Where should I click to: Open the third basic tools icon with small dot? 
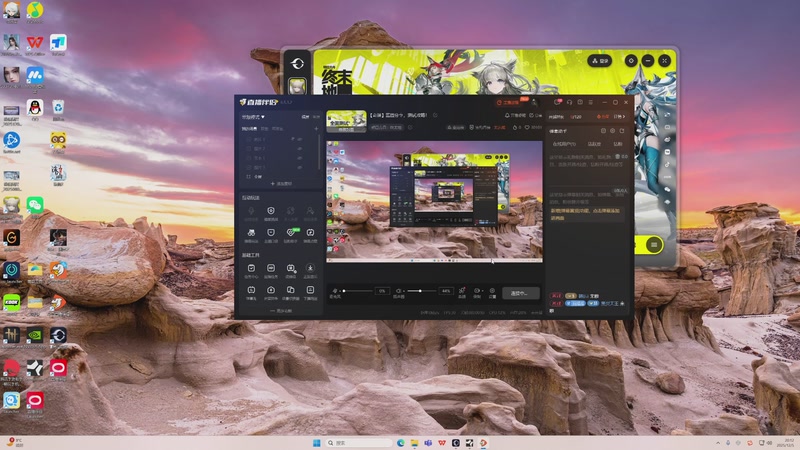click(291, 268)
